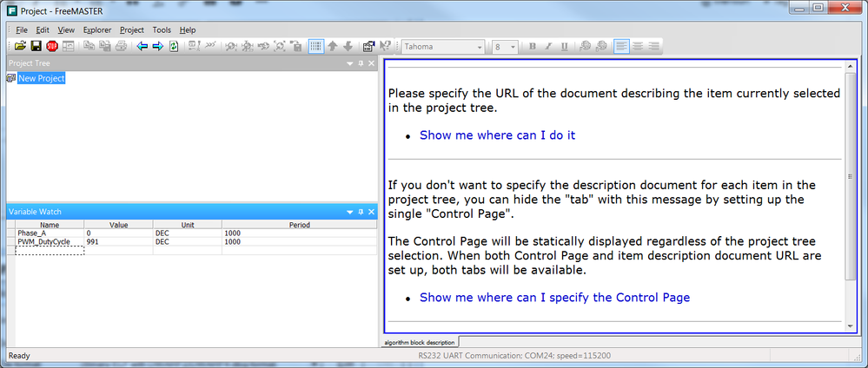
Task: Click 'Show me where can I specify the Control Page'
Action: pos(554,298)
